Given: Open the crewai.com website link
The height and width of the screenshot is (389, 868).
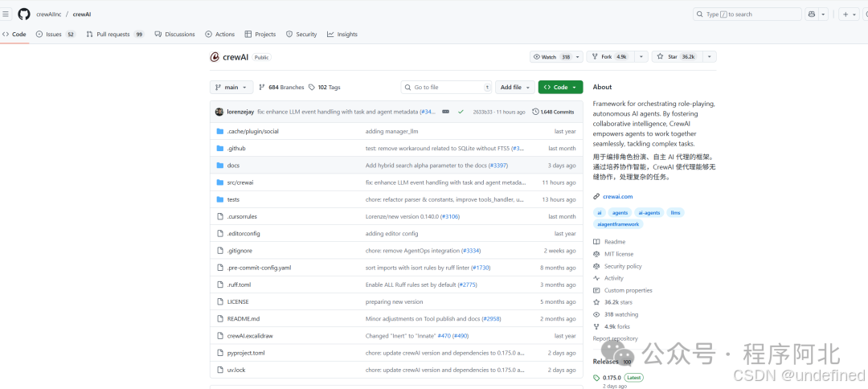Looking at the screenshot, I should (x=617, y=196).
